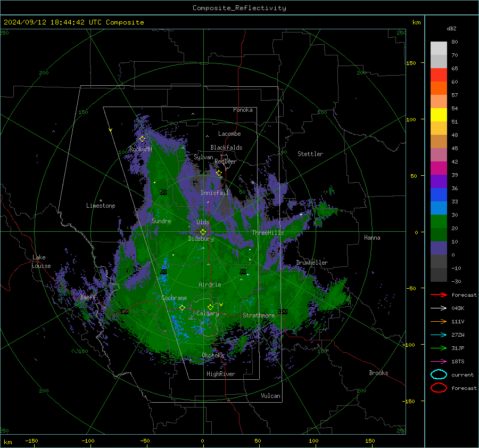Pick purple 36–39 dBZ swatch
The height and width of the screenshot is (448, 479).
(x=439, y=182)
